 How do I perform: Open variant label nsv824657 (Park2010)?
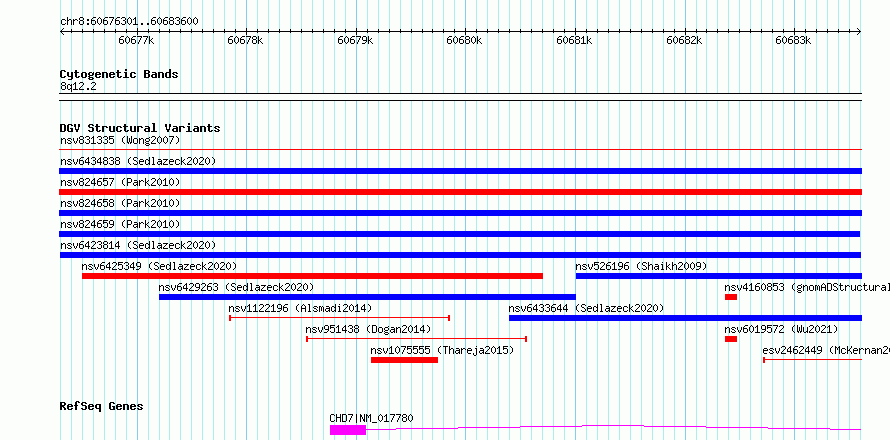[120, 182]
